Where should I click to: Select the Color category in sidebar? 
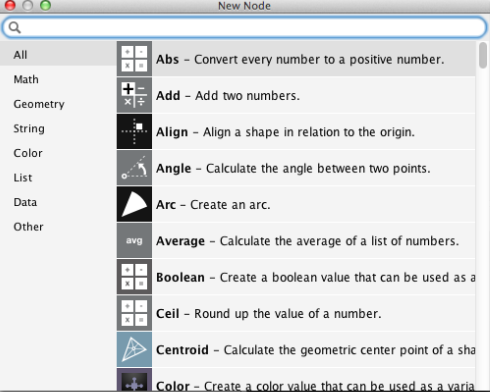(58, 153)
